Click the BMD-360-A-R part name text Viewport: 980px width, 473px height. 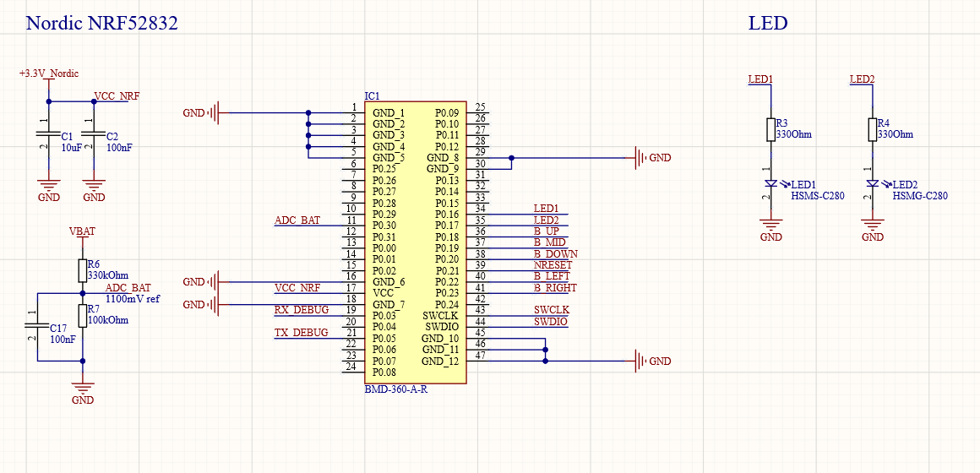click(395, 389)
